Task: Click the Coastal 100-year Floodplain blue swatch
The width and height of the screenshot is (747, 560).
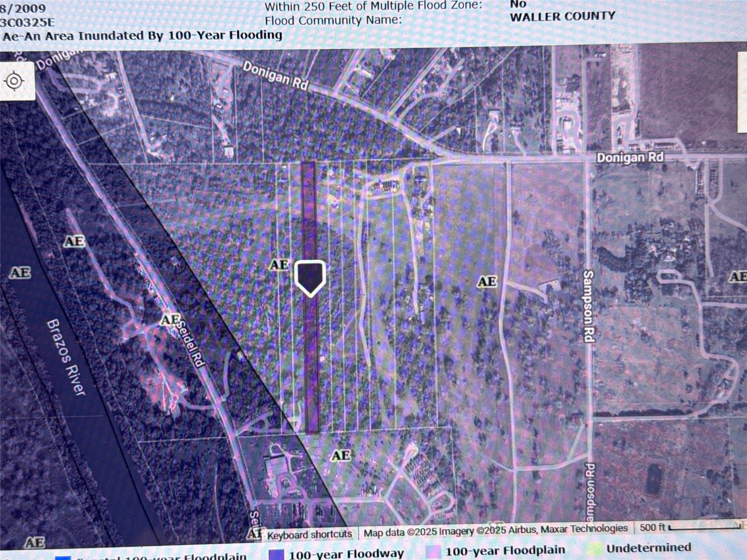Action: click(x=63, y=557)
